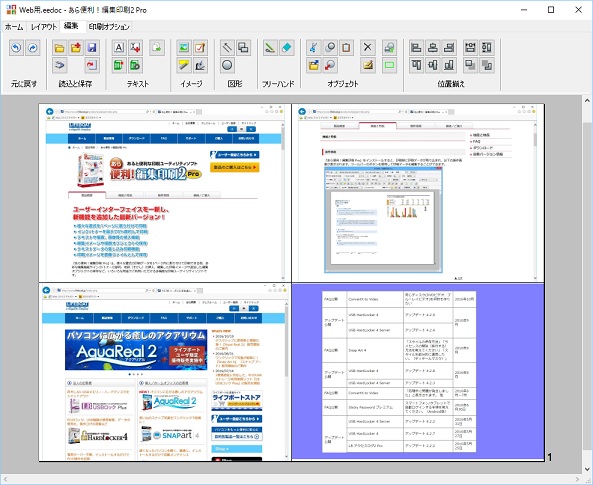Click the text icon with red arrow
The image size is (593, 485).
click(x=135, y=48)
